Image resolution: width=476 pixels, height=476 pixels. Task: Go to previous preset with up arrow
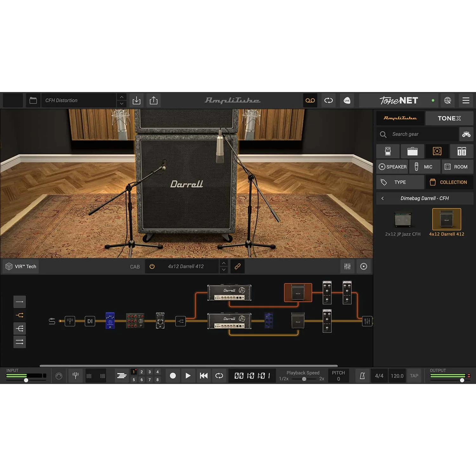point(122,97)
